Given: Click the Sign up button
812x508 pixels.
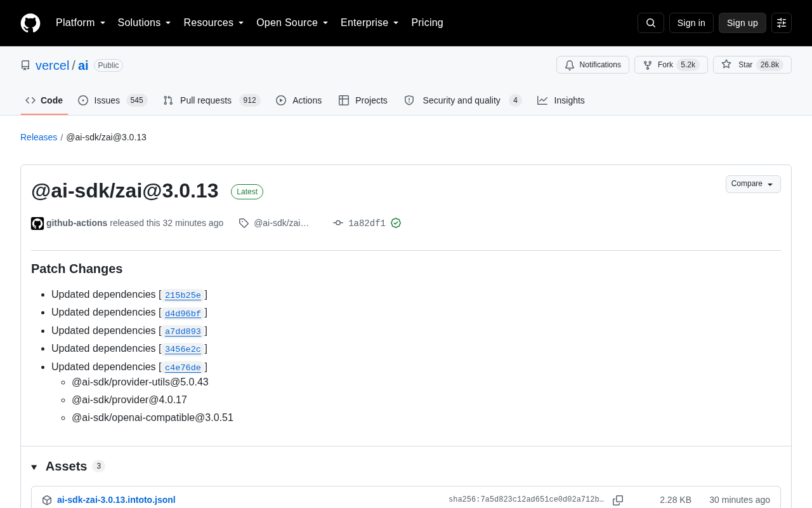Looking at the screenshot, I should pyautogui.click(x=742, y=23).
